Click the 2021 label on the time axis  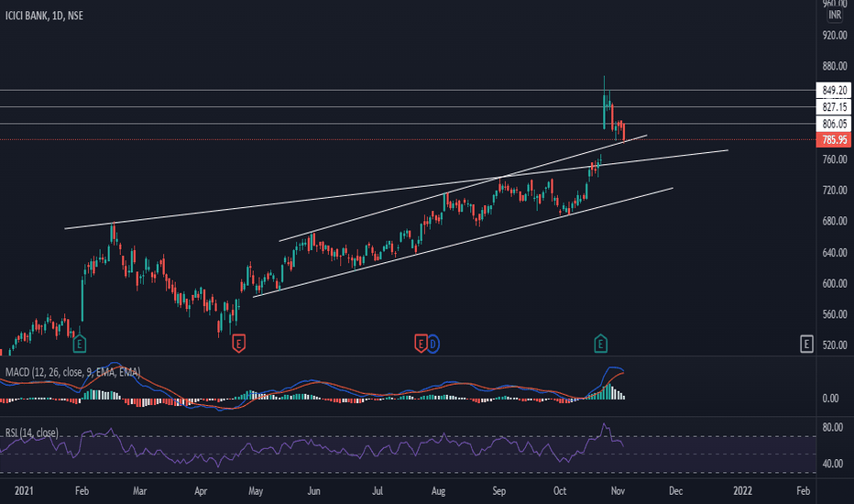click(x=24, y=491)
